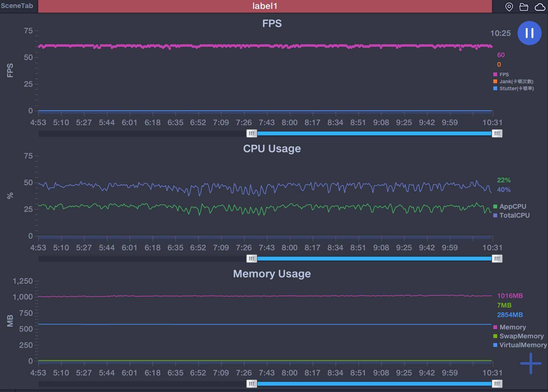
Task: Click right range handle of CPU Usage slider
Action: pos(497,259)
